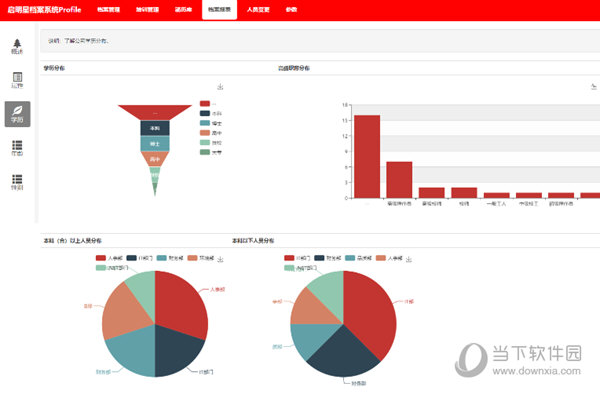
Task: Click the second-tallest bar in bar chart
Action: tap(399, 180)
